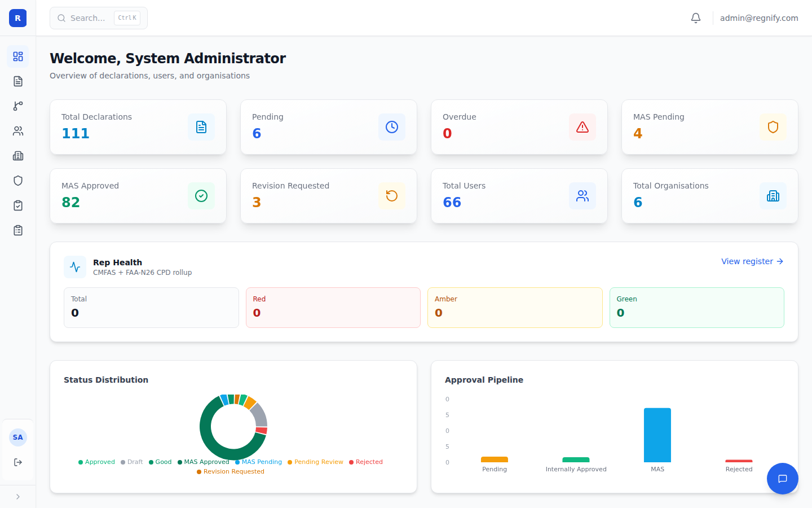Open the dashboard grid icon in sidebar
Screen dimensions: 812x508
(x=18, y=56)
